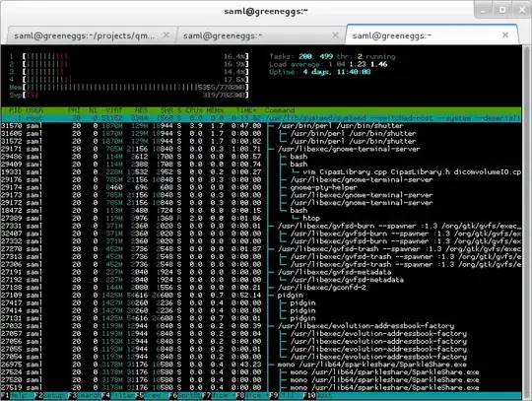Click the window title saml@greeneggs:~

coord(266,11)
